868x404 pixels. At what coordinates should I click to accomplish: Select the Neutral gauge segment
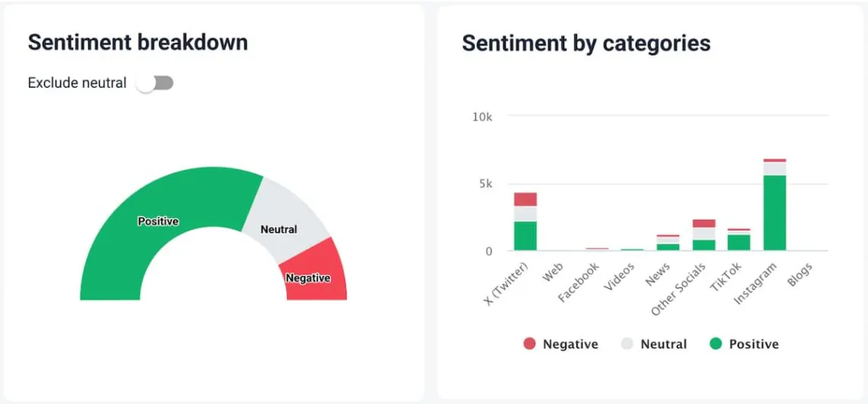tap(279, 228)
